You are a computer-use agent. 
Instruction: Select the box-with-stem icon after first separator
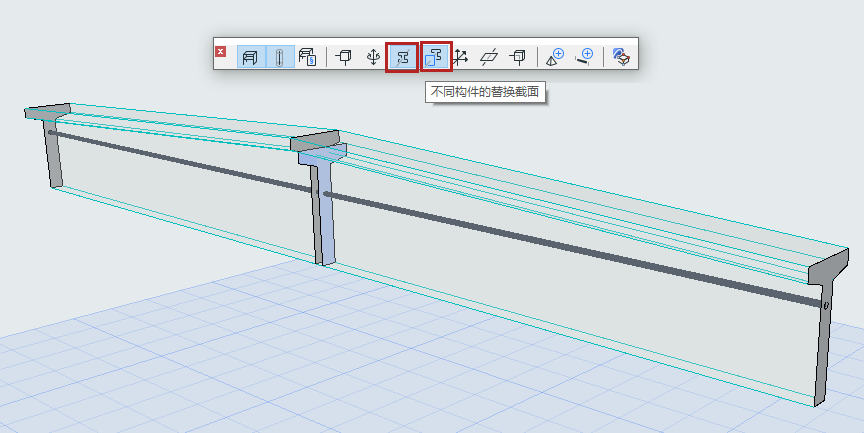[x=345, y=57]
